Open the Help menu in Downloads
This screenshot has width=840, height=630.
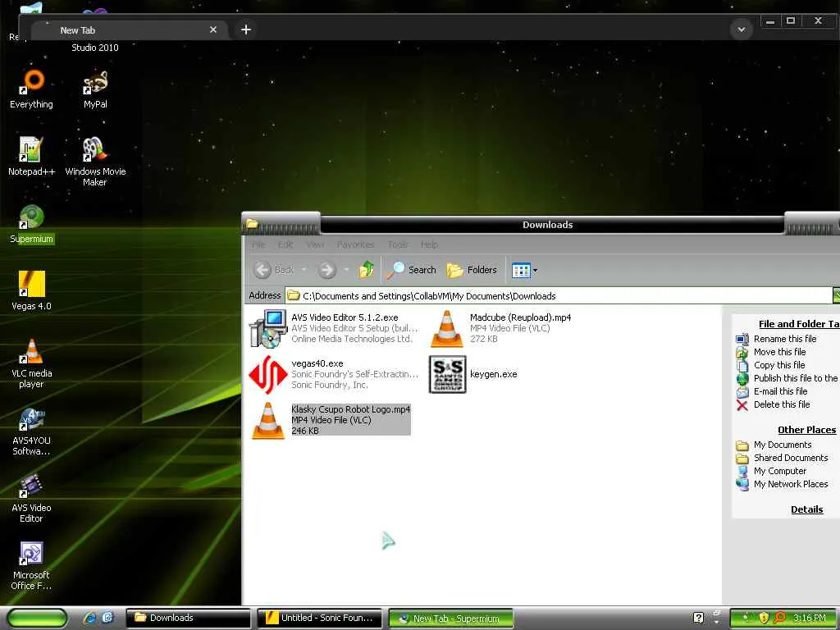(x=429, y=244)
